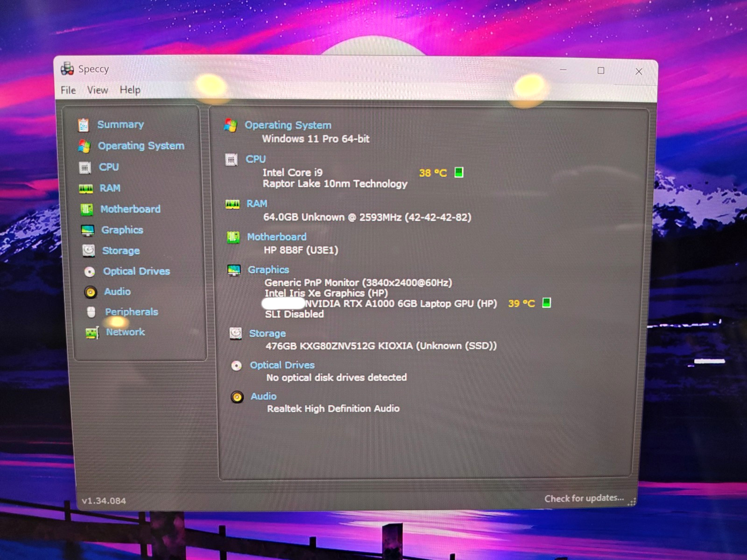Screen dimensions: 747x560
Task: Click the Operating System flag icon in sidebar
Action: pyautogui.click(x=85, y=146)
